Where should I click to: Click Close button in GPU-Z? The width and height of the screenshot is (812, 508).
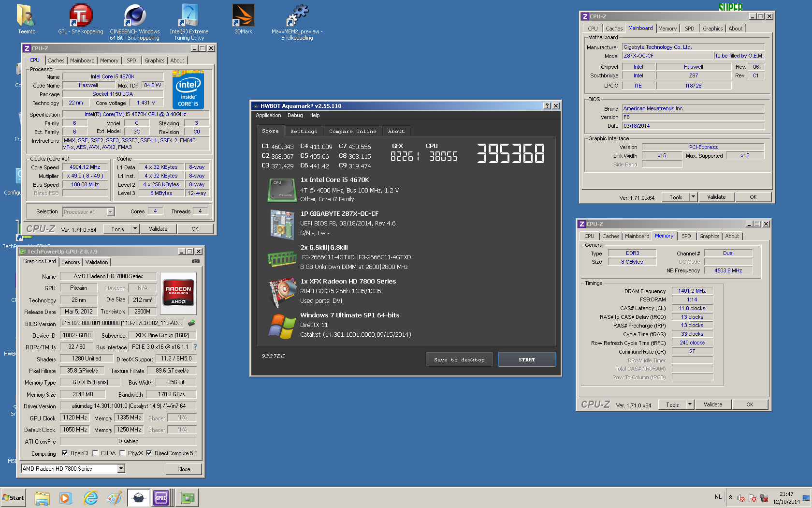coord(184,469)
